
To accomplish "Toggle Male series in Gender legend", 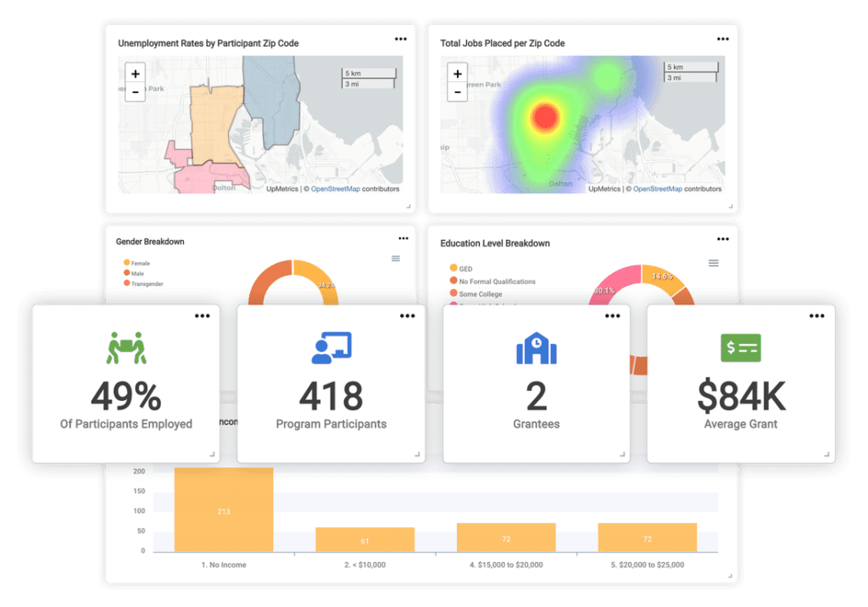I will [x=134, y=273].
